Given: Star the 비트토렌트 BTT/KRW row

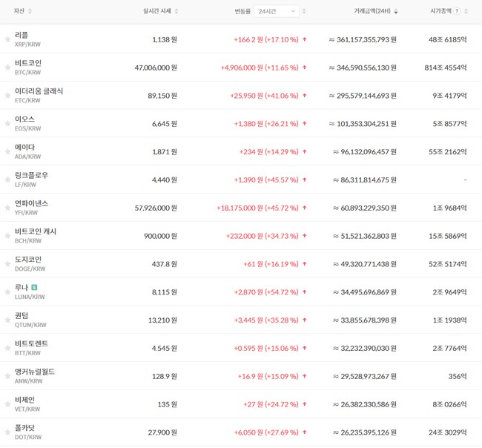Looking at the screenshot, I should point(7,348).
